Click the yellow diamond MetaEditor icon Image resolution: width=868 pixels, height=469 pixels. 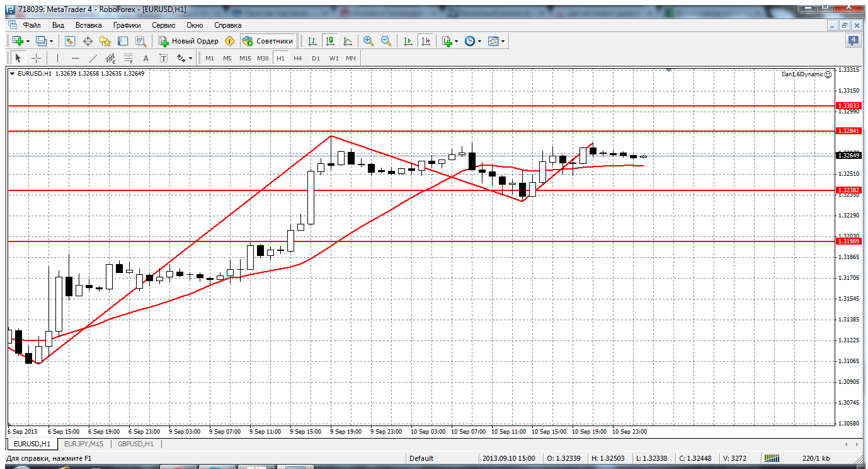coord(229,41)
